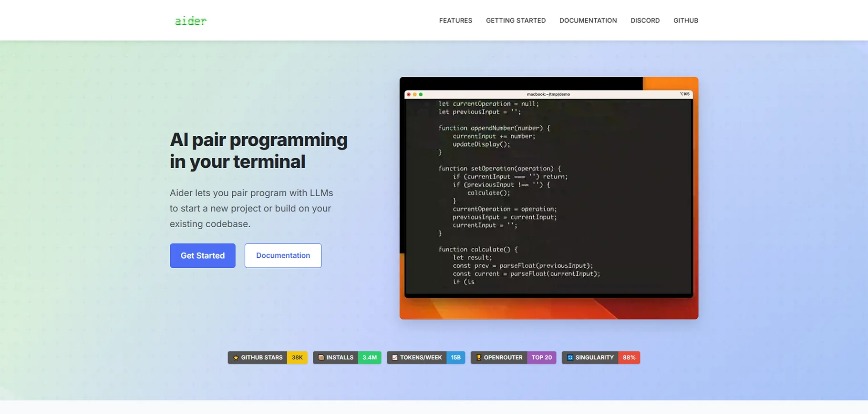Click the outlined Documentation button
Viewport: 868px width, 414px height.
(x=283, y=255)
